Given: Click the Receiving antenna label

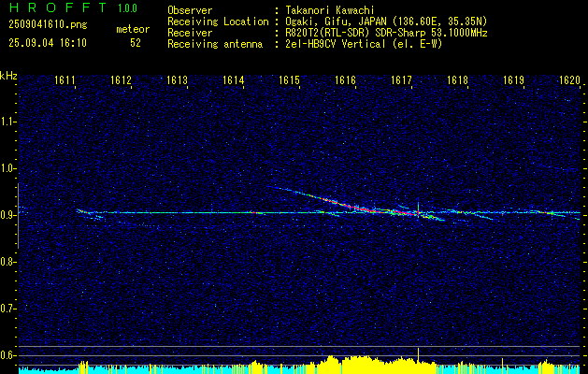Looking at the screenshot, I should pos(215,44).
